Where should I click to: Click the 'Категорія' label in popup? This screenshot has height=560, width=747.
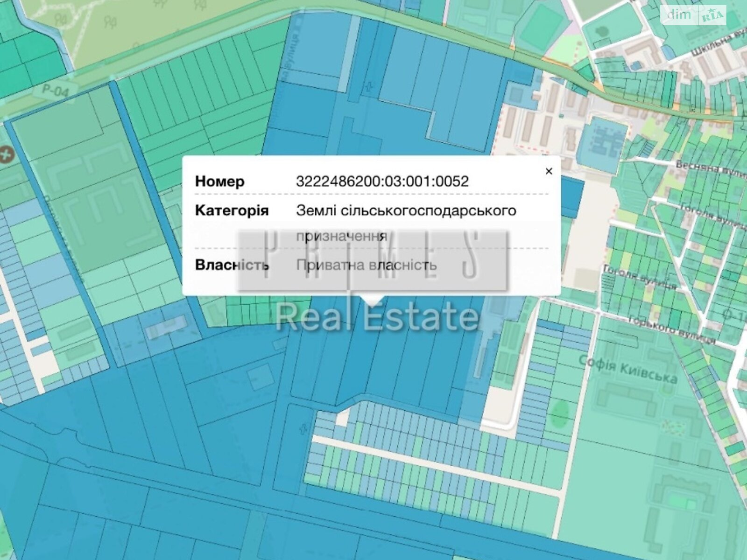(232, 210)
